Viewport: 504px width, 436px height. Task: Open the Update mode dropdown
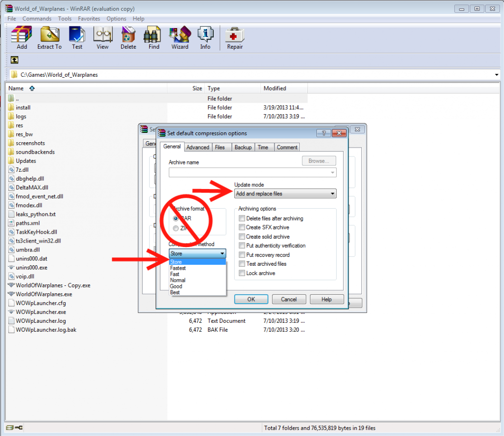point(285,193)
